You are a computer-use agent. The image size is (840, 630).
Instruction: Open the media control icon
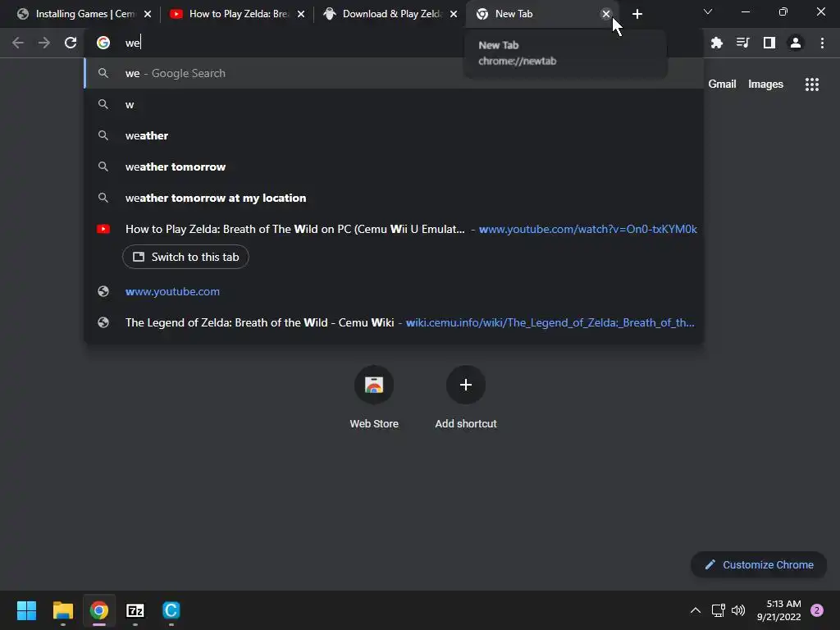tap(742, 43)
